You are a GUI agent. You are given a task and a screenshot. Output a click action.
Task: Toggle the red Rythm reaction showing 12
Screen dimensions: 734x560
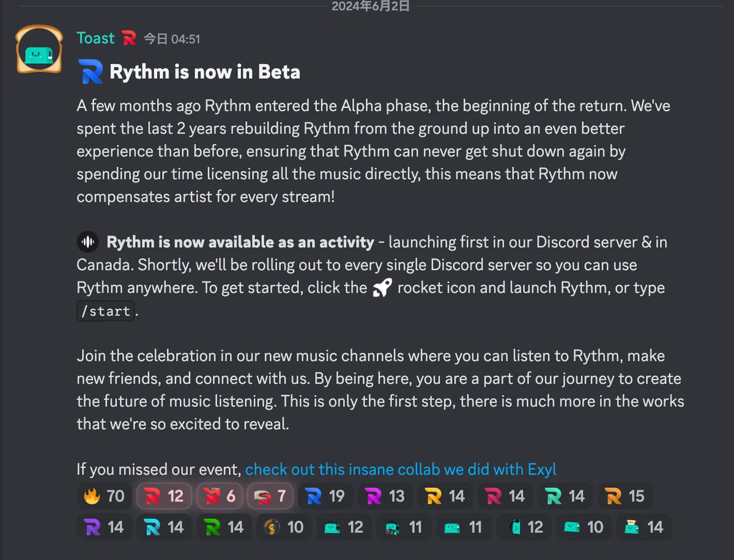coord(164,496)
